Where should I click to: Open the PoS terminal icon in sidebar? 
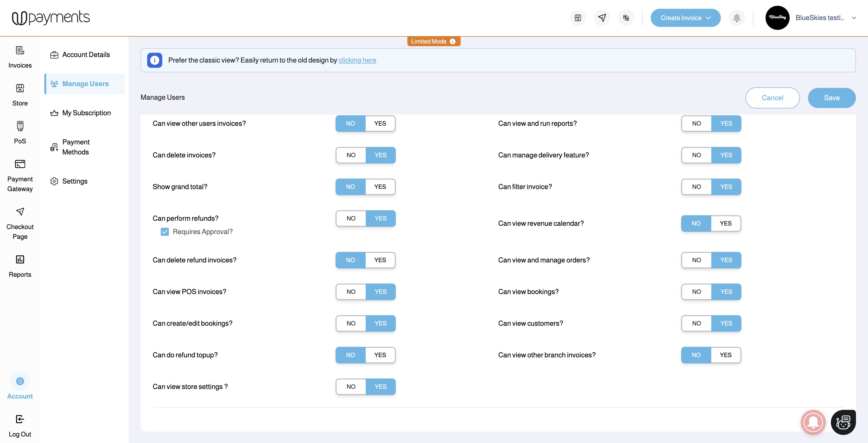pos(20,126)
